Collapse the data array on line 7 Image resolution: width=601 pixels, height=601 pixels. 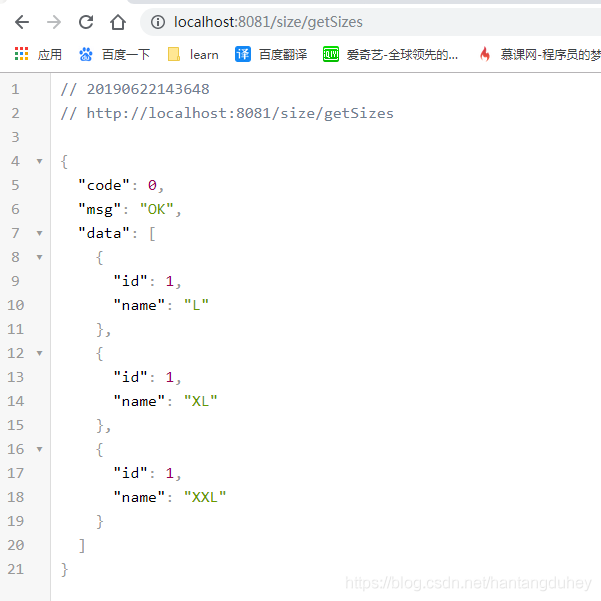click(39, 233)
